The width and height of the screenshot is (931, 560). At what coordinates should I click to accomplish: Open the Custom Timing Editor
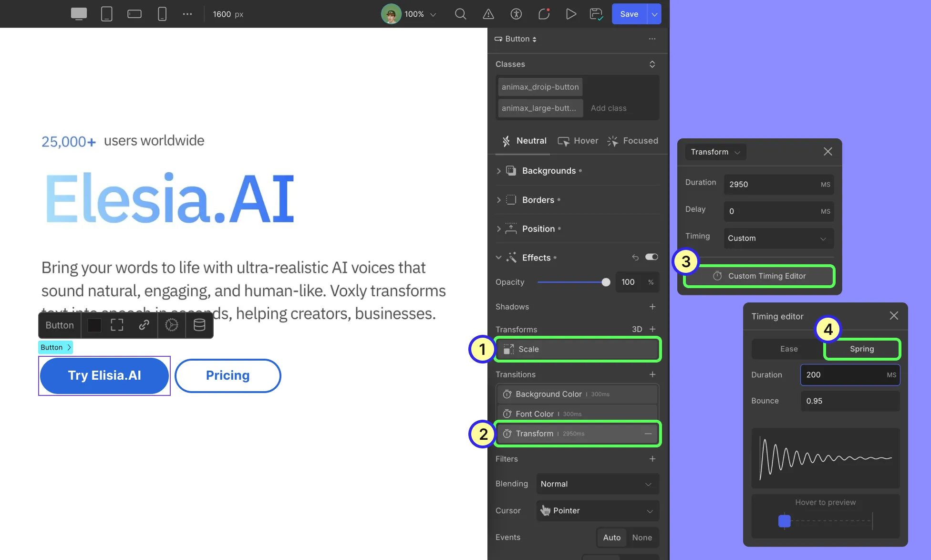[x=759, y=276]
